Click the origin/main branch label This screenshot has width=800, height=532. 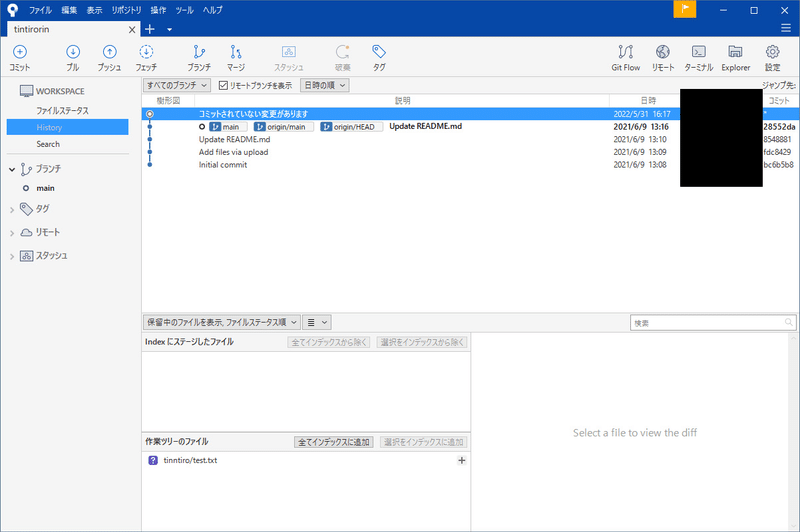tap(284, 126)
